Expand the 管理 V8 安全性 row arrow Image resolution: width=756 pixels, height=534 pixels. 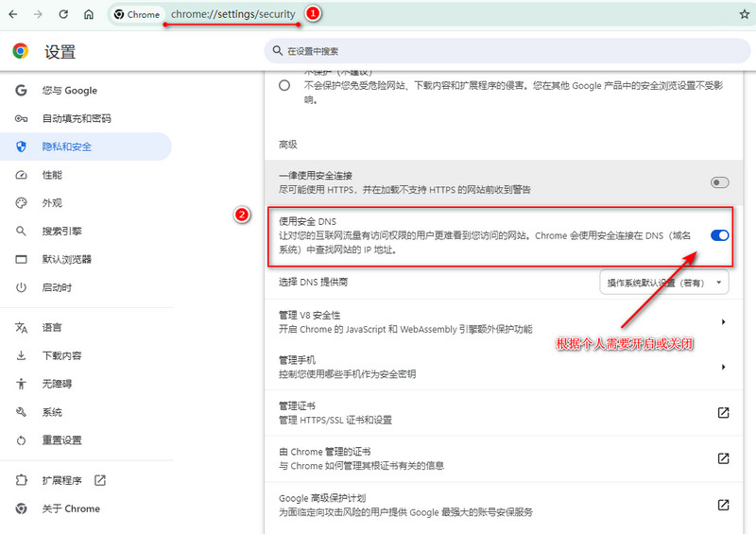click(x=723, y=322)
